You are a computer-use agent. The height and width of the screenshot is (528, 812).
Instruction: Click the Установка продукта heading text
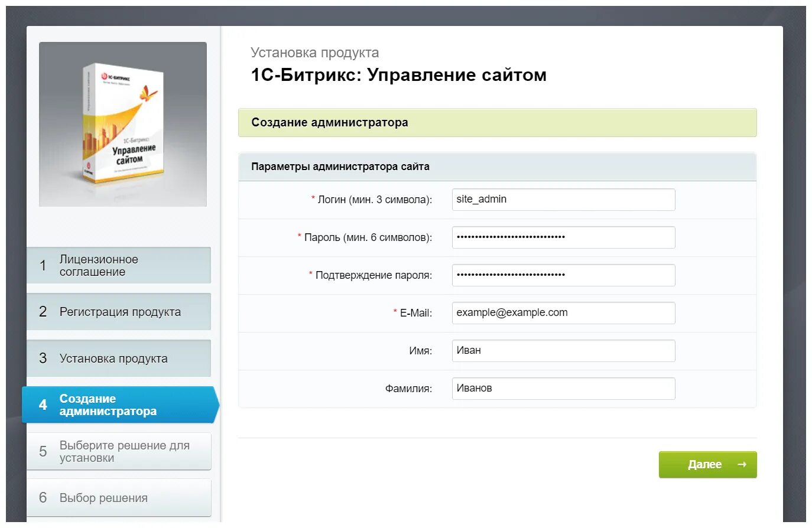(x=314, y=53)
